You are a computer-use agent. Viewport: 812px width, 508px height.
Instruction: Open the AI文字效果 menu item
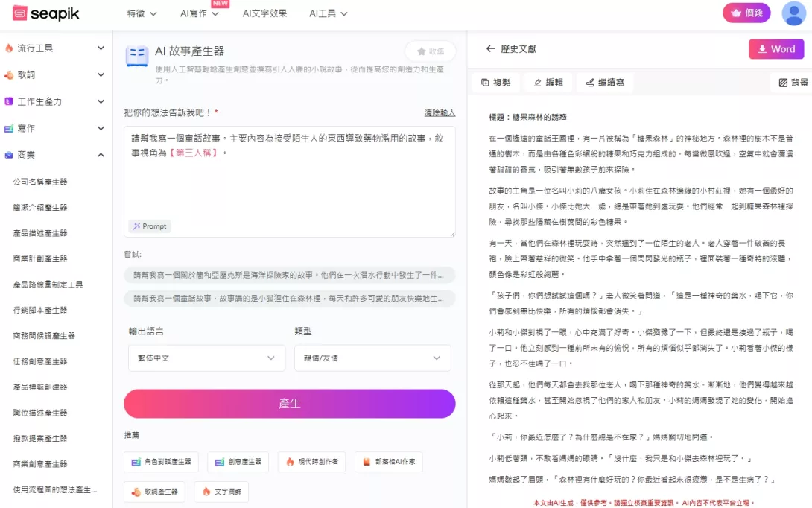point(264,13)
